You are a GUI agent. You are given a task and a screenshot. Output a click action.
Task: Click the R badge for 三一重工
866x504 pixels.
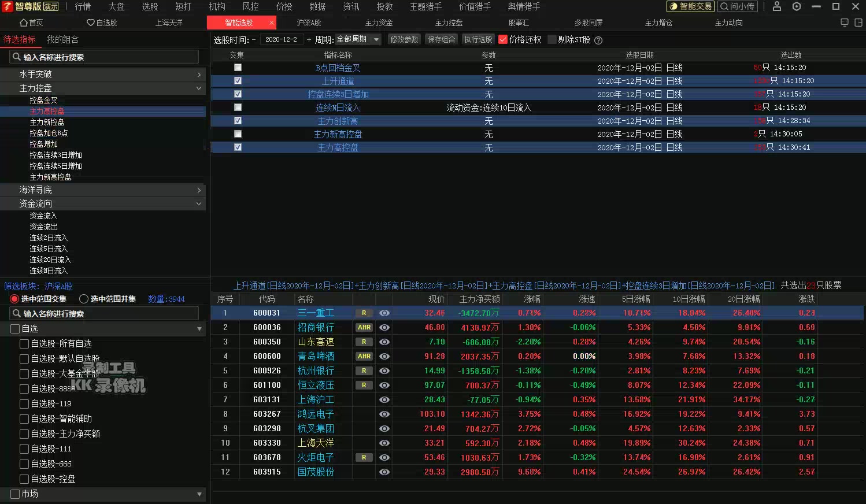pyautogui.click(x=364, y=313)
